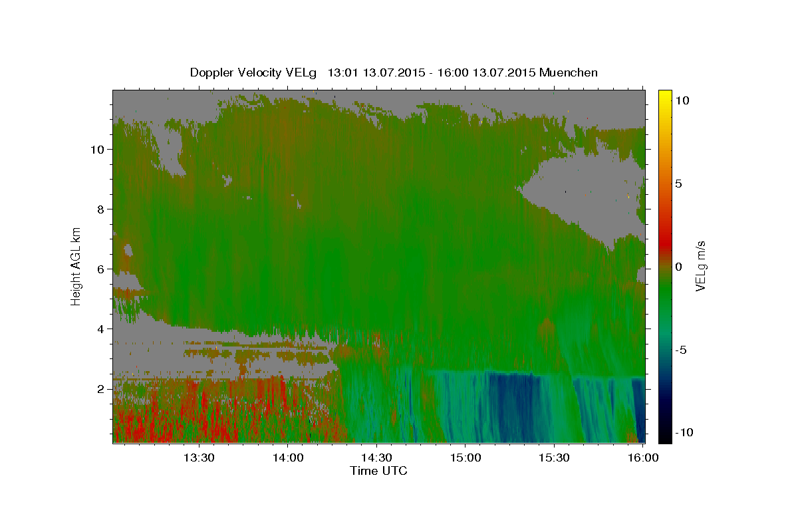The height and width of the screenshot is (532, 798).
Task: Click the colorbar tick label 0
Action: coord(679,266)
